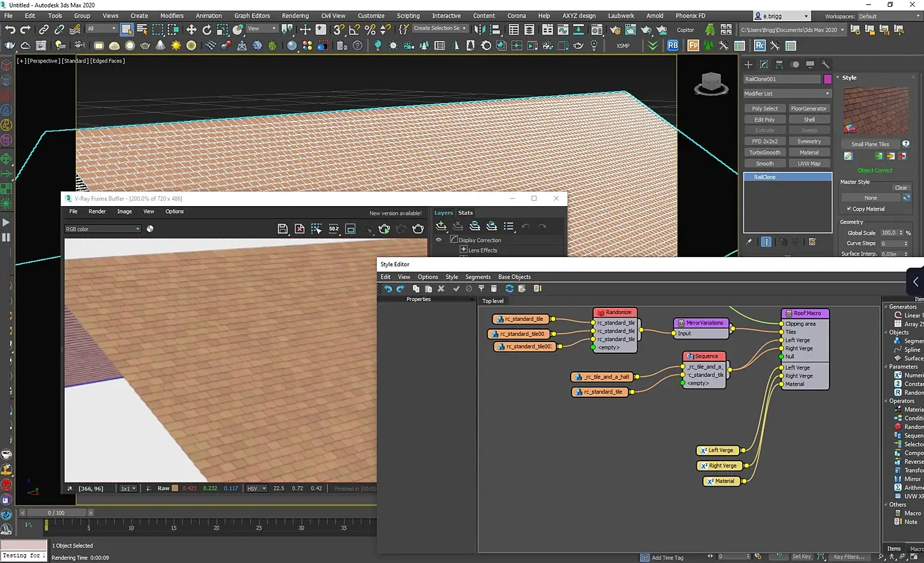
Task: Expand the Lens Effects layer entry
Action: (x=463, y=250)
